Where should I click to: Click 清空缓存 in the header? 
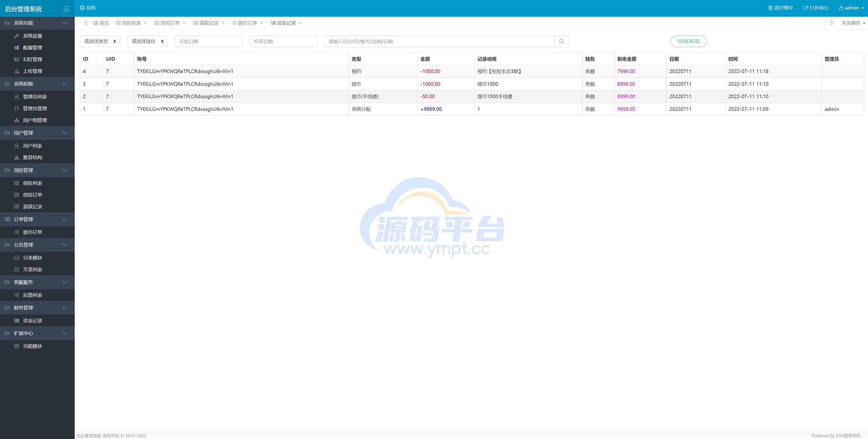click(781, 8)
